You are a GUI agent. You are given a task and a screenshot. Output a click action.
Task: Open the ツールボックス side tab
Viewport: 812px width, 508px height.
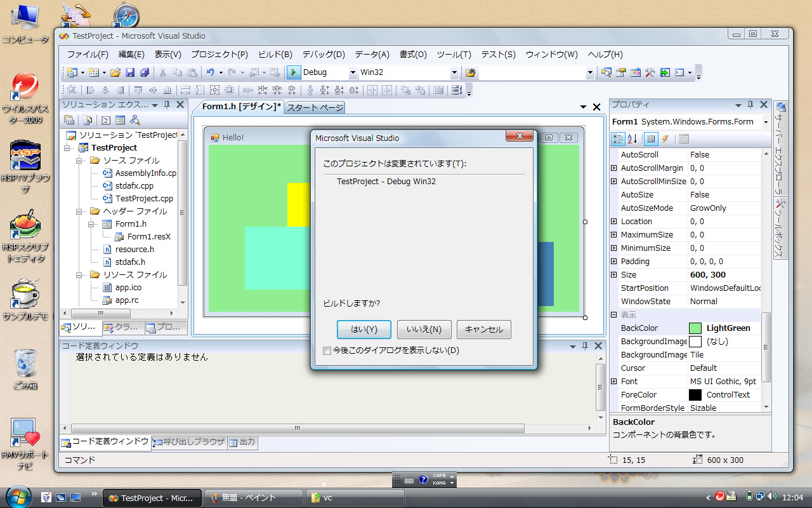click(780, 229)
